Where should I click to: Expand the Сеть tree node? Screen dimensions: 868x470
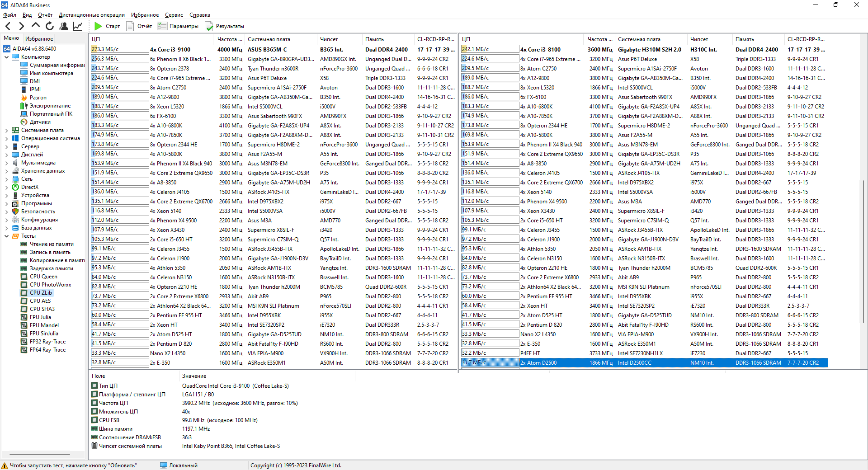[7, 179]
